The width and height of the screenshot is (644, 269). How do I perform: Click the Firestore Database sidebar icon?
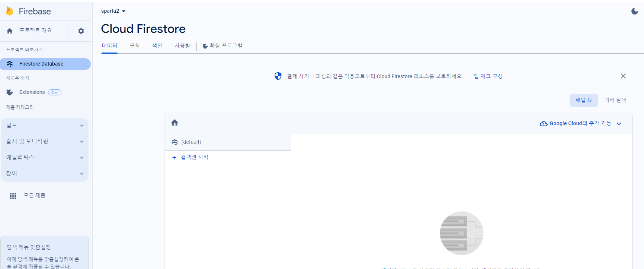pos(10,64)
